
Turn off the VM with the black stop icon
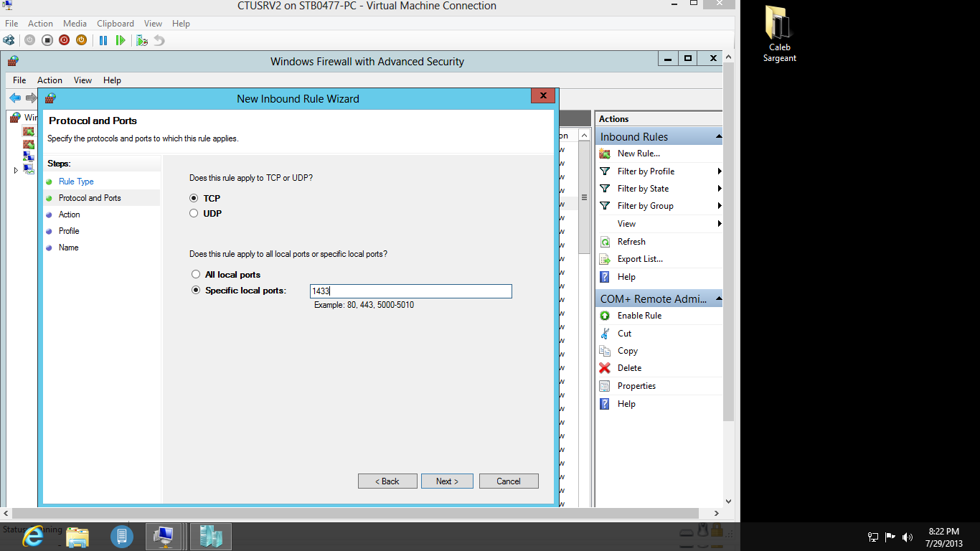pyautogui.click(x=47, y=40)
